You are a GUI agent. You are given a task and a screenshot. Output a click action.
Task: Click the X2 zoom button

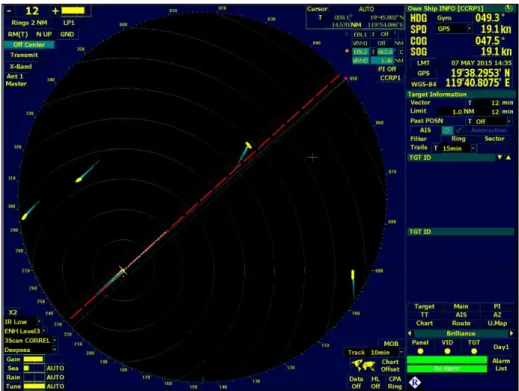click(13, 312)
